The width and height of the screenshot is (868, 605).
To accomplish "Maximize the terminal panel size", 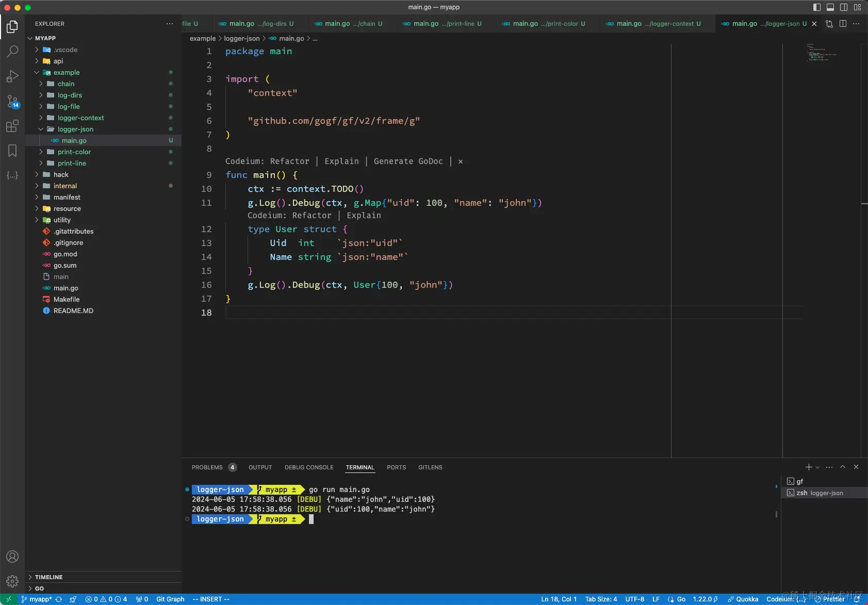I will coord(843,467).
